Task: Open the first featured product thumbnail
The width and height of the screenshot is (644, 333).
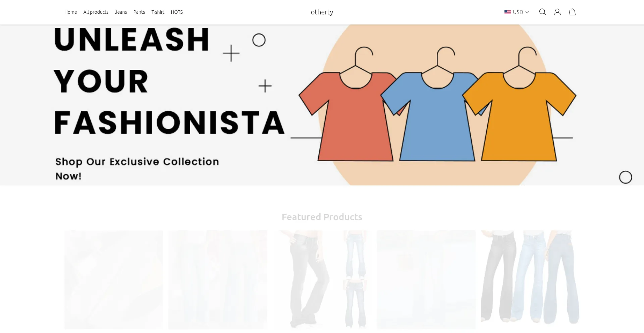Action: [114, 279]
